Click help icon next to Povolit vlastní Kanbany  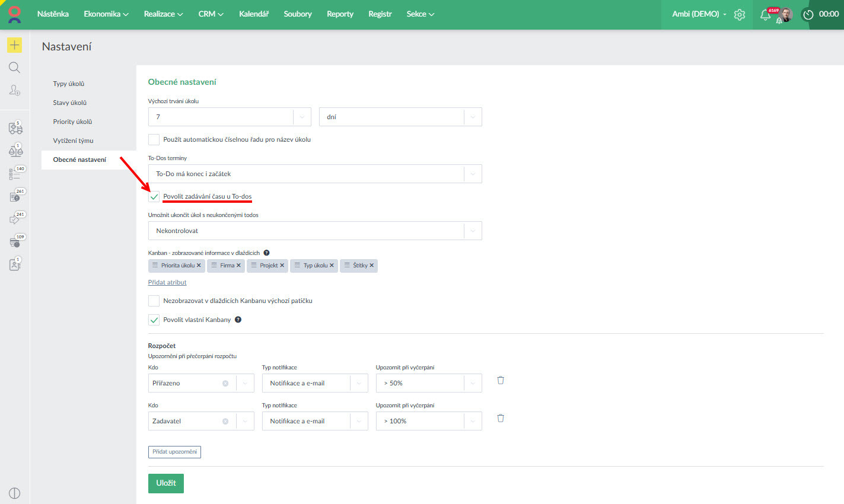[238, 320]
